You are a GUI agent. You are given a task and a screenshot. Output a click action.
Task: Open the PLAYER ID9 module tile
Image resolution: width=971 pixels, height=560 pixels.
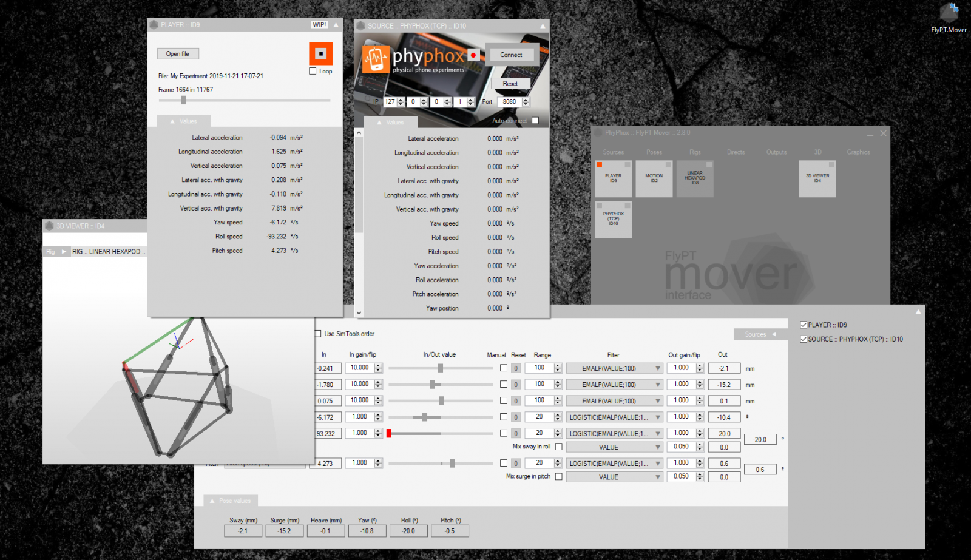(613, 178)
